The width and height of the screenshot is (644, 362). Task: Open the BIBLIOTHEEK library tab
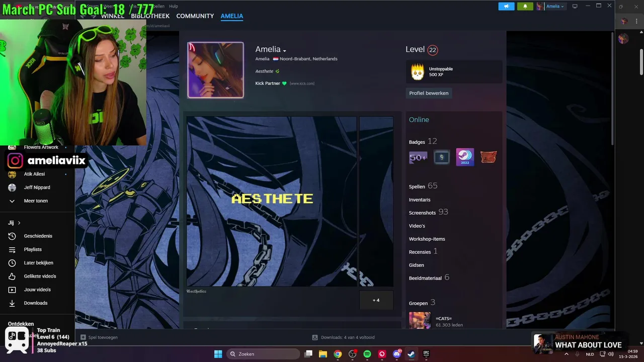pos(150,16)
